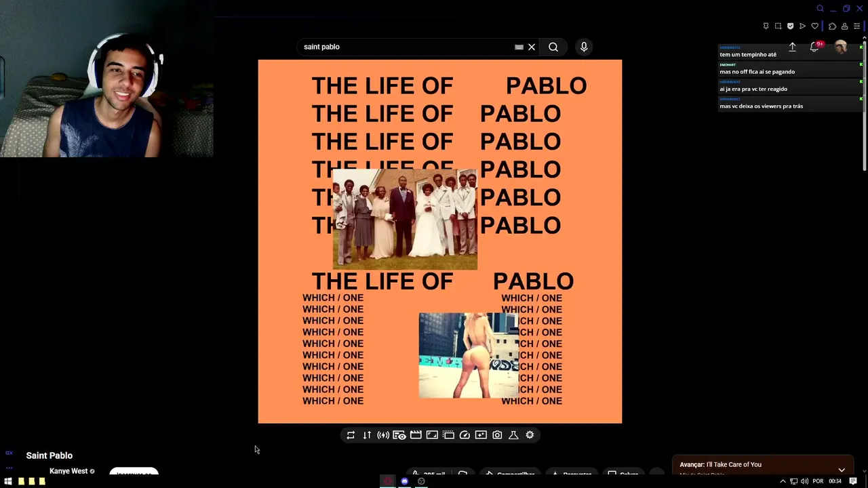
Task: Open the Discord taskbar icon
Action: tap(405, 481)
